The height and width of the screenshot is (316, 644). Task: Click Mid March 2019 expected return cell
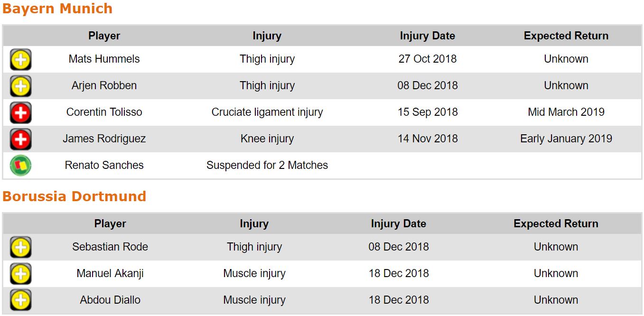pos(566,112)
